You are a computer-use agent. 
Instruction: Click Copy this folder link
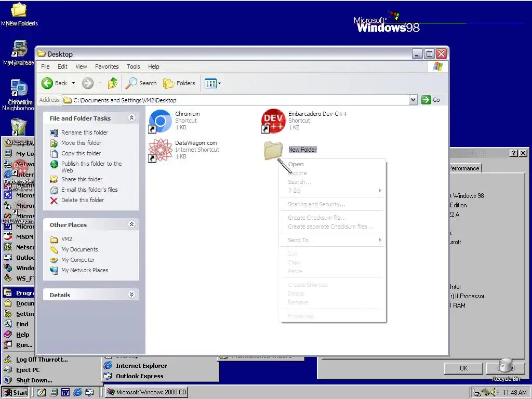point(81,153)
